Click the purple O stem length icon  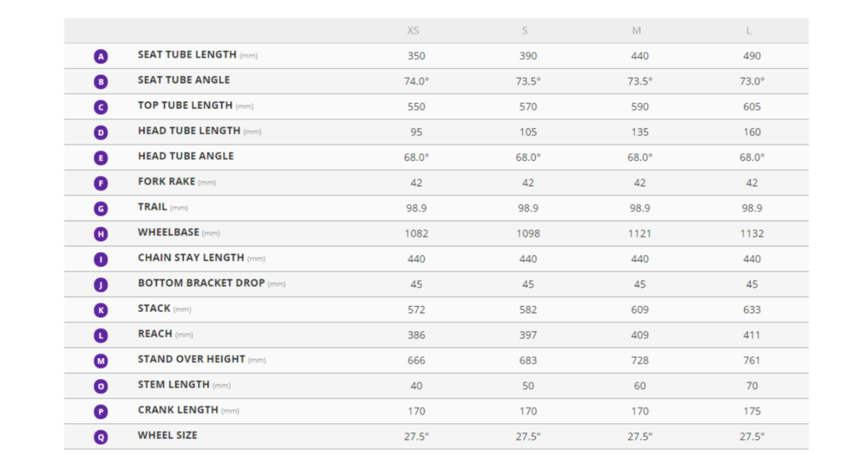pos(101,387)
